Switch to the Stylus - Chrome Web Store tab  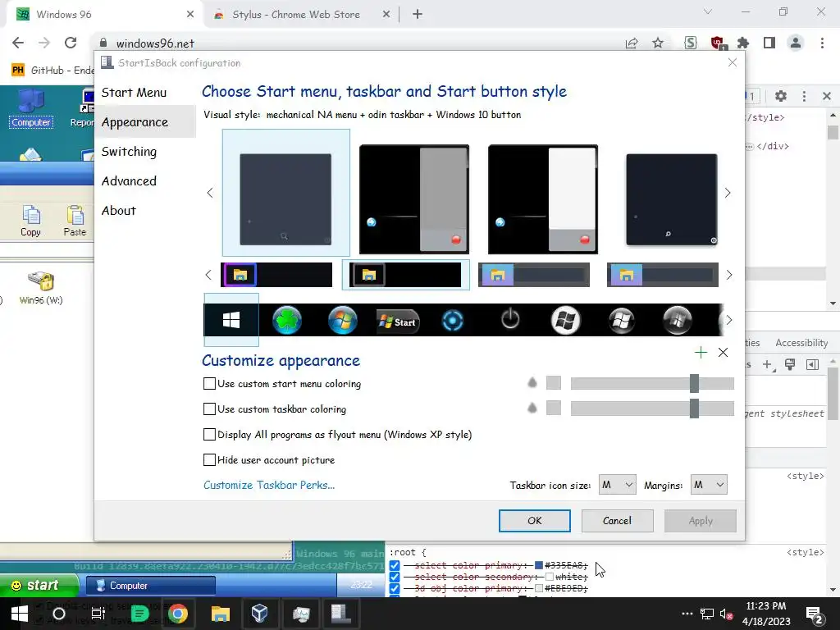[x=302, y=15]
